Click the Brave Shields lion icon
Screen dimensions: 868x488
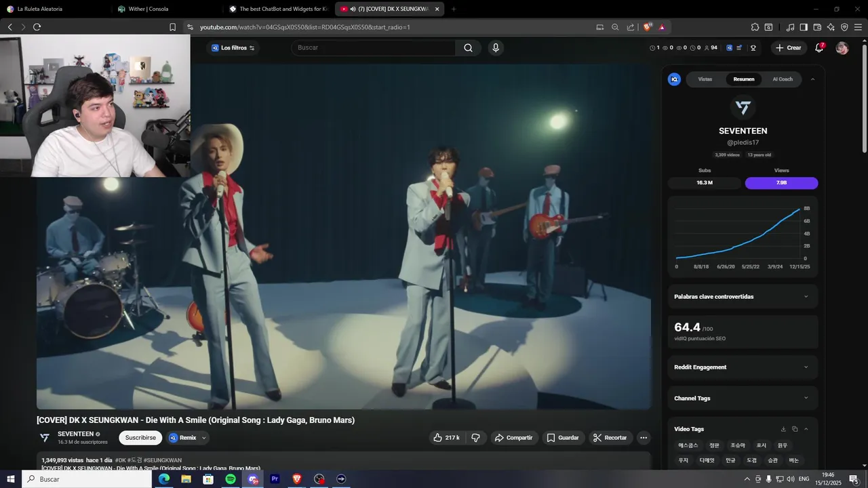648,27
